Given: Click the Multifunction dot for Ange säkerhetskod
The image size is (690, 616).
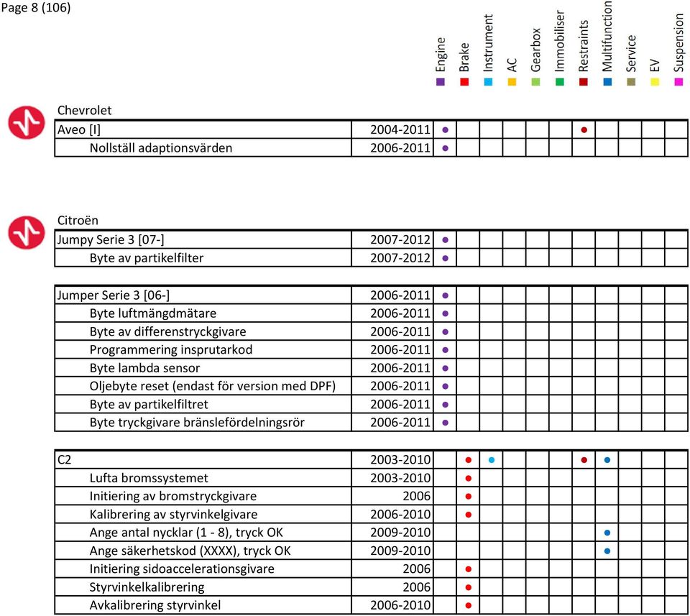Looking at the screenshot, I should click(607, 551).
